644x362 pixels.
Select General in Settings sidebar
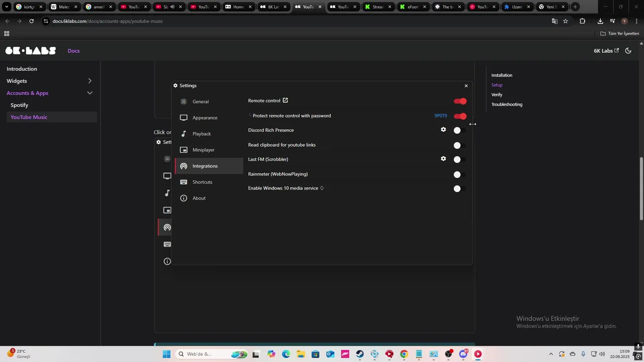209,102
